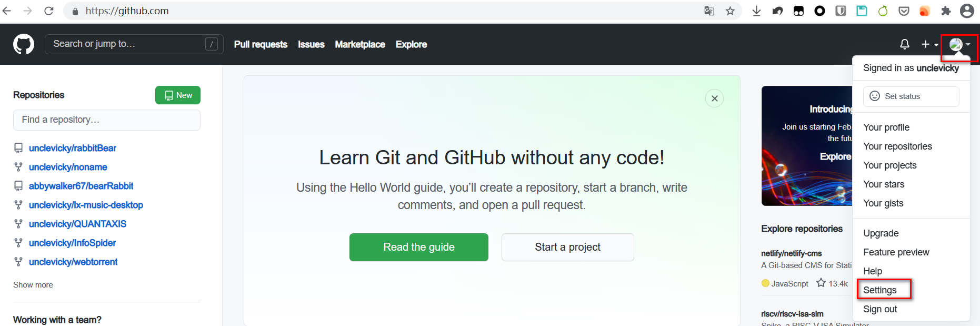
Task: Open unclevicky/noname repository link
Action: pos(68,167)
